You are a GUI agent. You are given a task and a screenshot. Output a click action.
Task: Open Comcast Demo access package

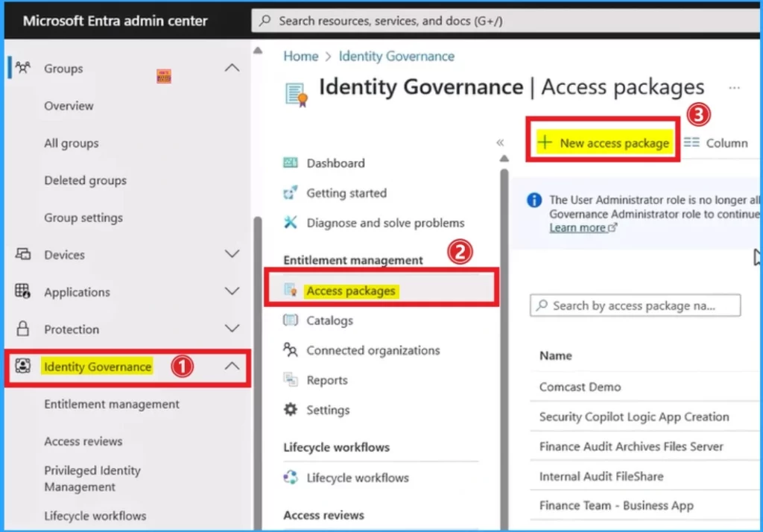[580, 387]
